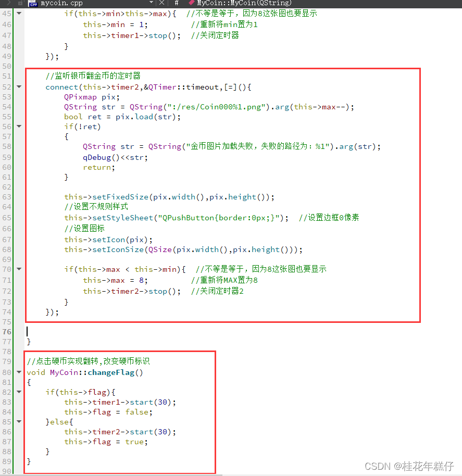
Task: Click the red diamond function icon in toolbar
Action: [x=191, y=3]
